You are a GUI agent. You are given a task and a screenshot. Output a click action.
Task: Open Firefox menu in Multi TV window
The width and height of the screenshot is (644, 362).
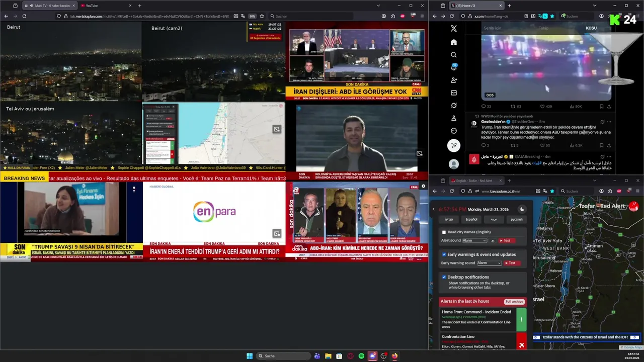pyautogui.click(x=422, y=16)
